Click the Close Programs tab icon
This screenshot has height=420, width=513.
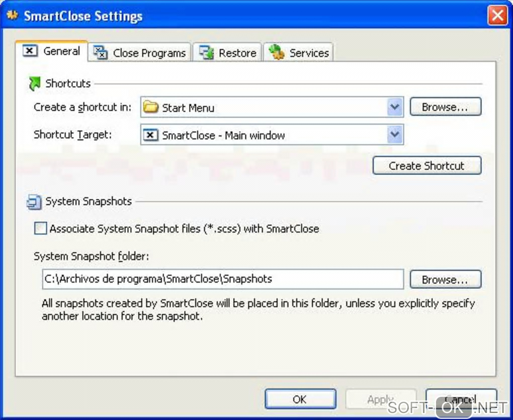pos(100,53)
